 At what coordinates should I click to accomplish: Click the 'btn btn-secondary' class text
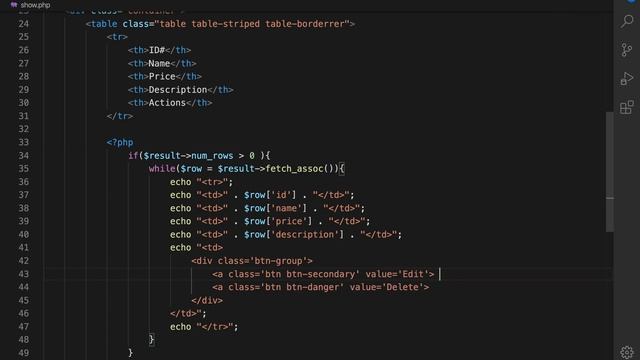click(x=310, y=274)
